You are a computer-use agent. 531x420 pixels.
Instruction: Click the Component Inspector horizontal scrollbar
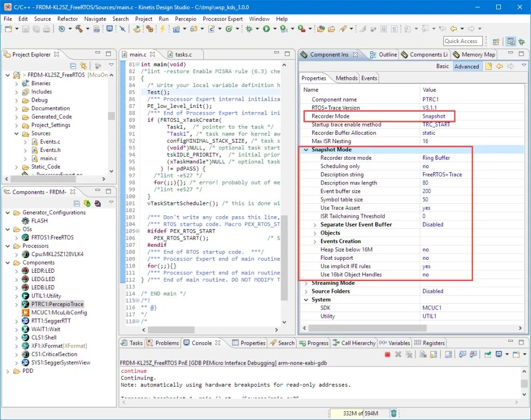click(368, 328)
